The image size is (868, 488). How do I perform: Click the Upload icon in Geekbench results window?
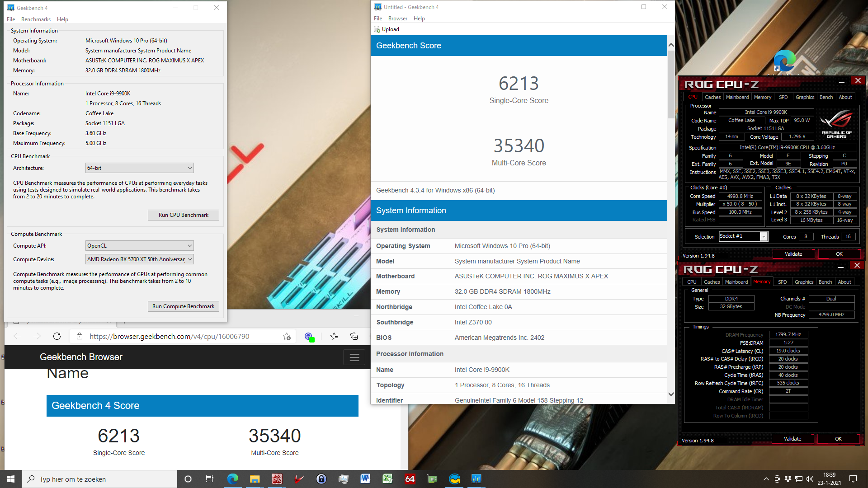coord(377,29)
